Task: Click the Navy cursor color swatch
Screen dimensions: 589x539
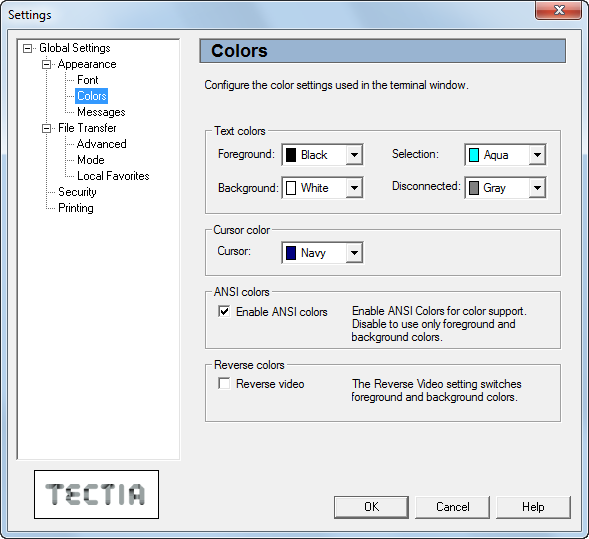Action: pyautogui.click(x=291, y=253)
